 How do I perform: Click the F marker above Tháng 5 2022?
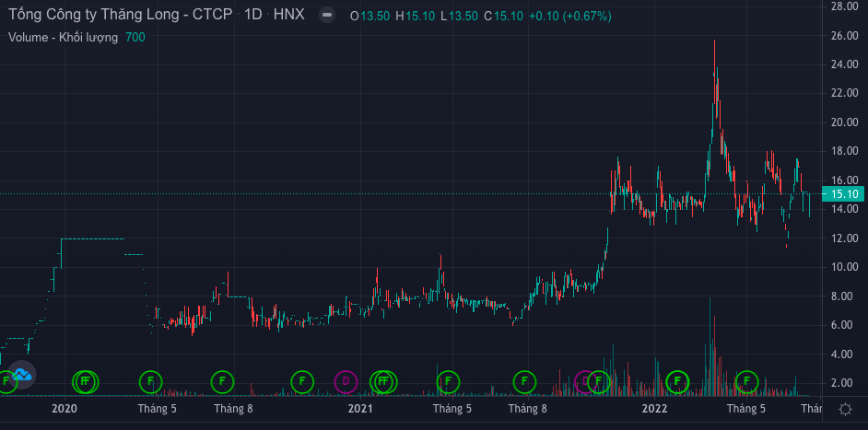[746, 380]
